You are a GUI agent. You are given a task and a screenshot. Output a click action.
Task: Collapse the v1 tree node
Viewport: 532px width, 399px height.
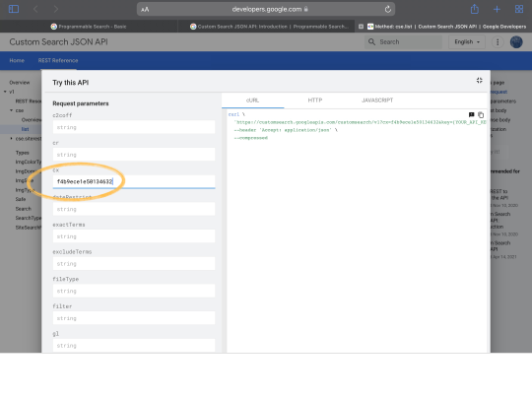(5, 92)
